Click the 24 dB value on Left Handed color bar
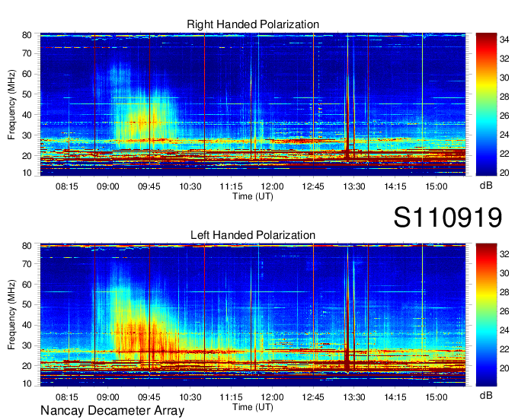The image size is (518, 420). point(504,330)
